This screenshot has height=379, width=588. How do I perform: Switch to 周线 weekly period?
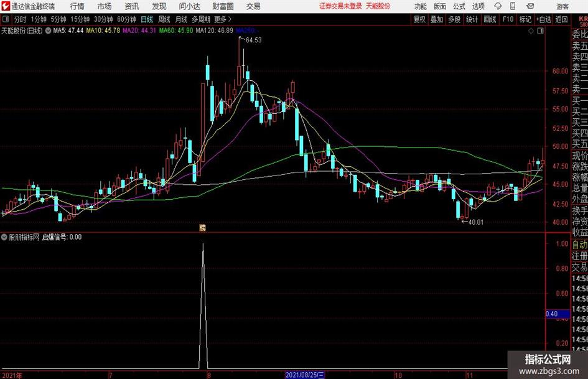click(164, 19)
